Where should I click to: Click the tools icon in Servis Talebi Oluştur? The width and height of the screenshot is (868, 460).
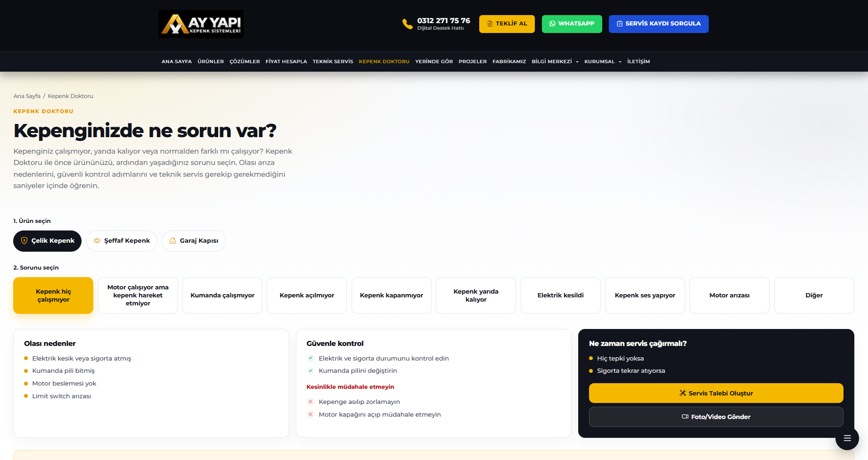click(682, 393)
